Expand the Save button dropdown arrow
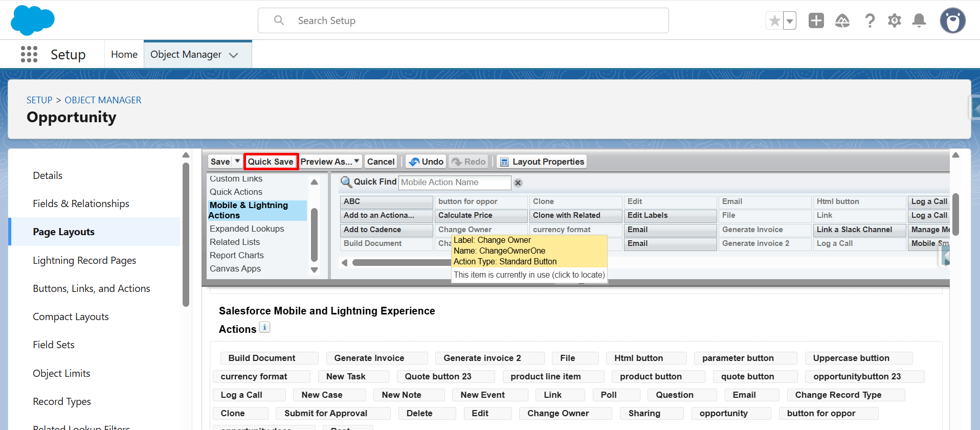The width and height of the screenshot is (980, 430). tap(237, 162)
